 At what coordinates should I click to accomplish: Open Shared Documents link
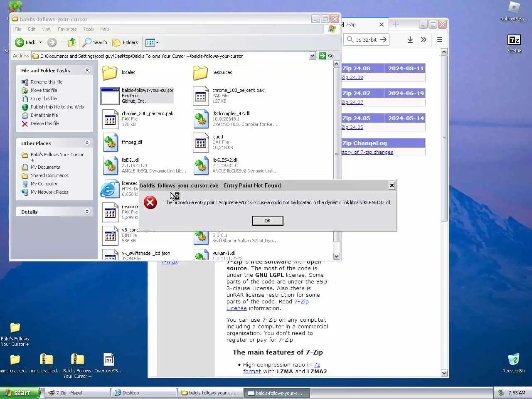(49, 175)
